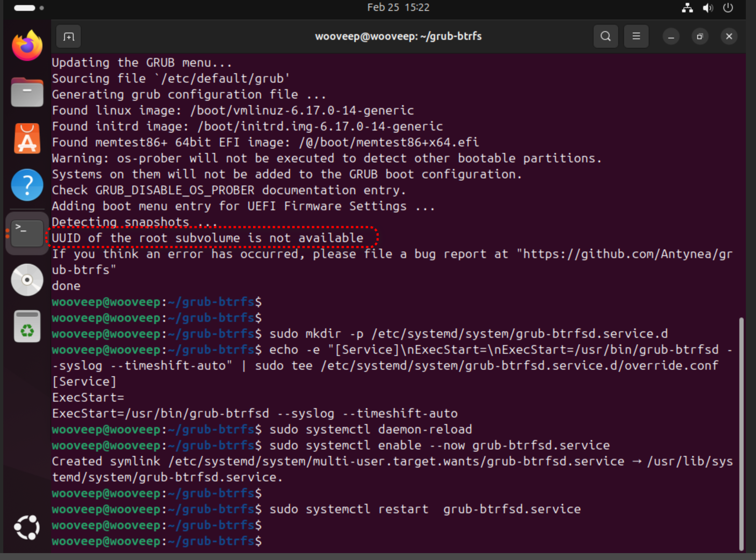Click the terminal search icon
The width and height of the screenshot is (756, 560).
coord(606,37)
